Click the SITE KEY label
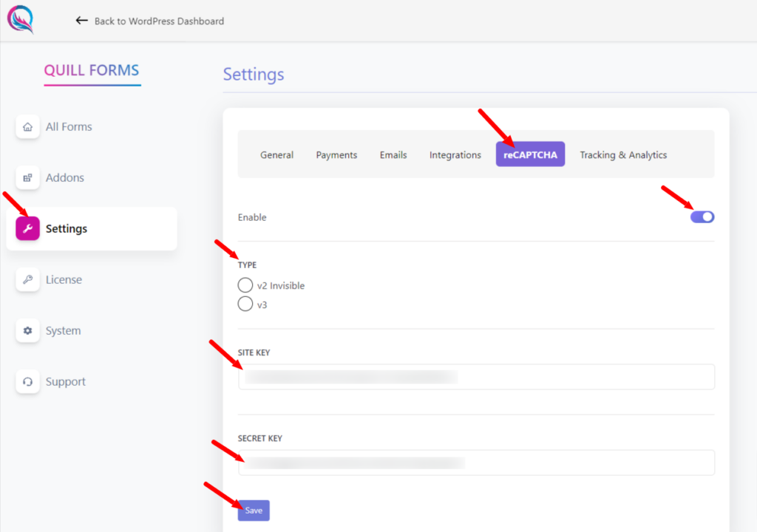 (254, 352)
